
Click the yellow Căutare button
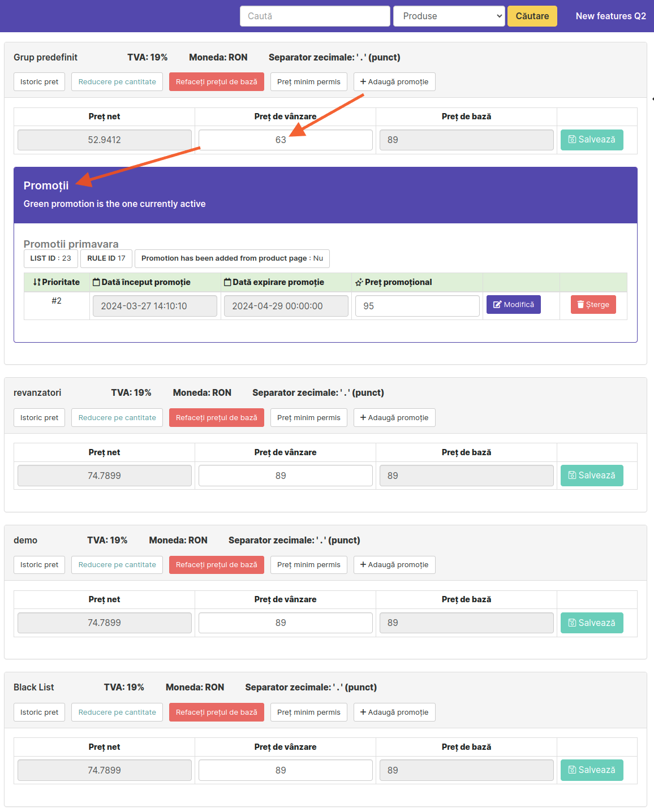point(532,16)
